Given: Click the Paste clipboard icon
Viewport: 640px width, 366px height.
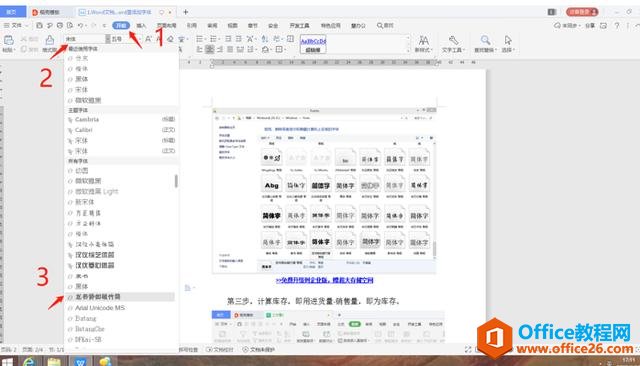Looking at the screenshot, I should coord(9,40).
